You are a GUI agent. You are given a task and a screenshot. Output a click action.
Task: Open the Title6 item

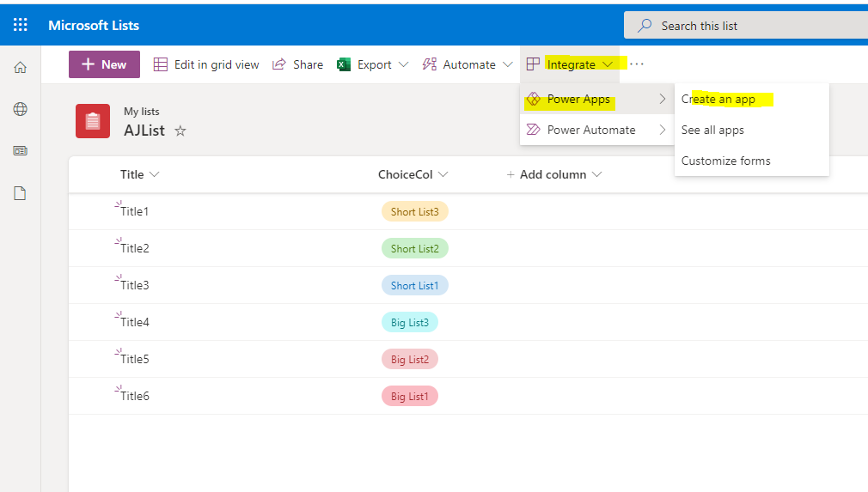135,396
